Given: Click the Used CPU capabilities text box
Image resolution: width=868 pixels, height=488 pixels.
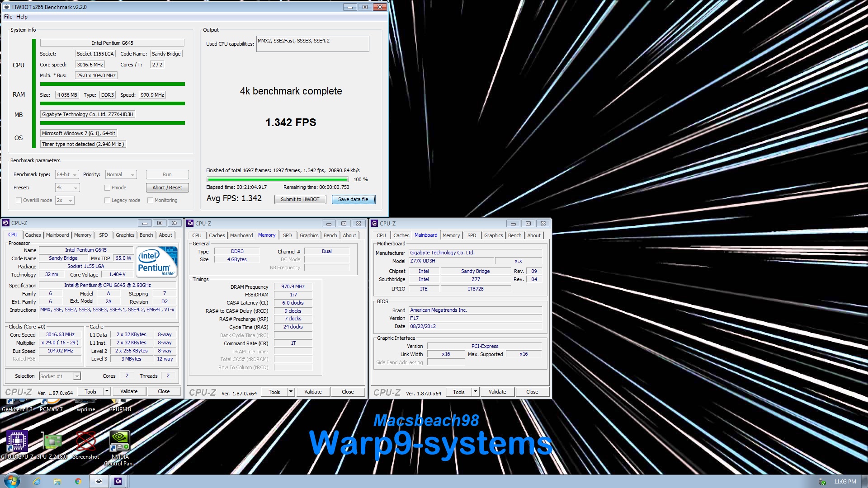Looking at the screenshot, I should (312, 44).
